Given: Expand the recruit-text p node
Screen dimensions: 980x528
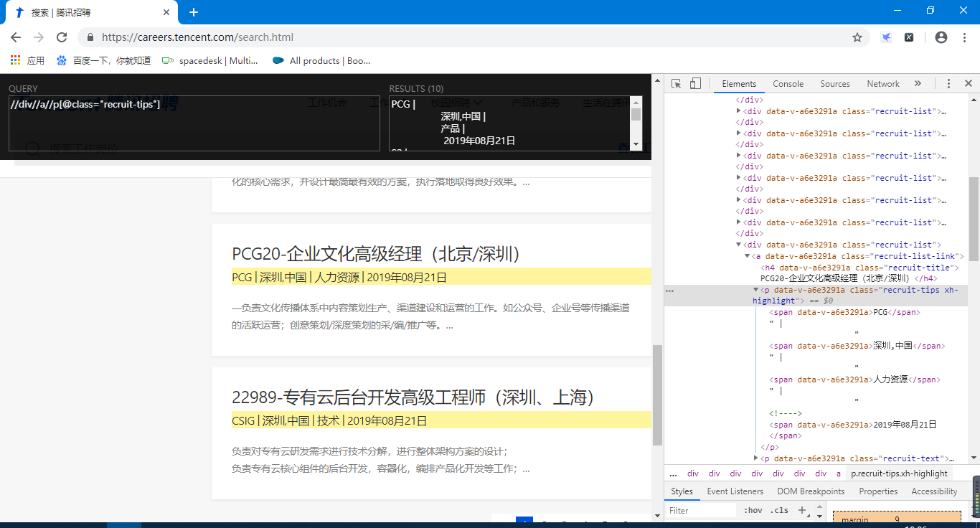Looking at the screenshot, I should point(755,458).
